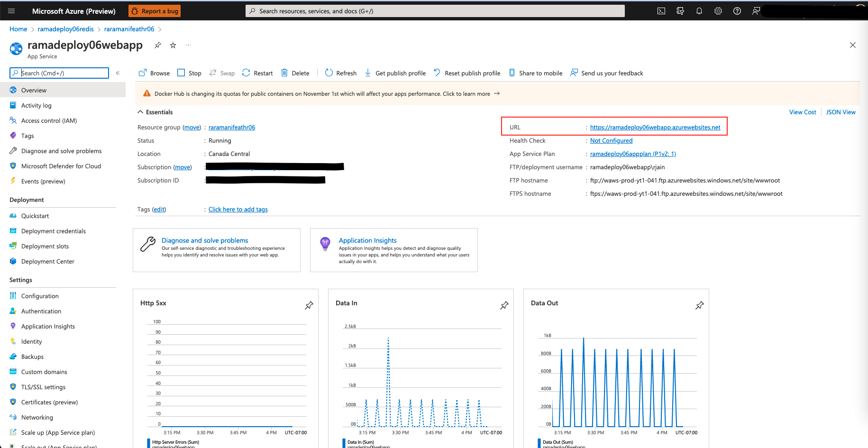The image size is (868, 448).
Task: Click the top bar feedback person icon
Action: [756, 11]
